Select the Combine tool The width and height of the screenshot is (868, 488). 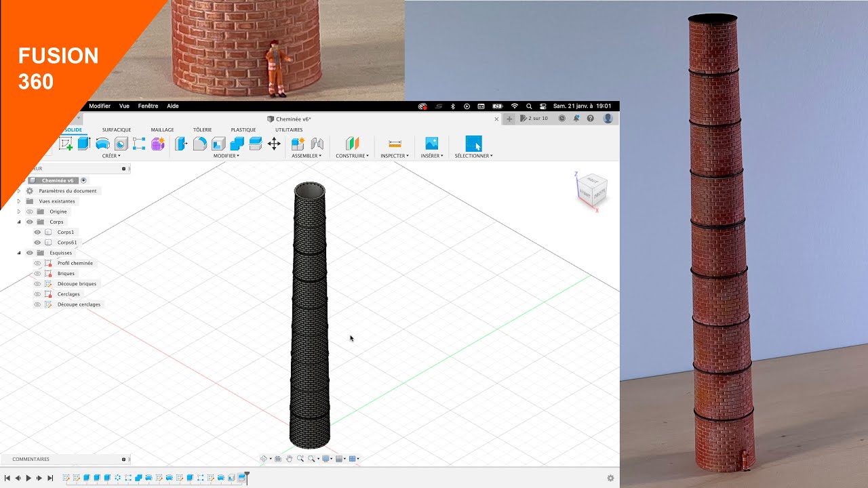pos(237,143)
